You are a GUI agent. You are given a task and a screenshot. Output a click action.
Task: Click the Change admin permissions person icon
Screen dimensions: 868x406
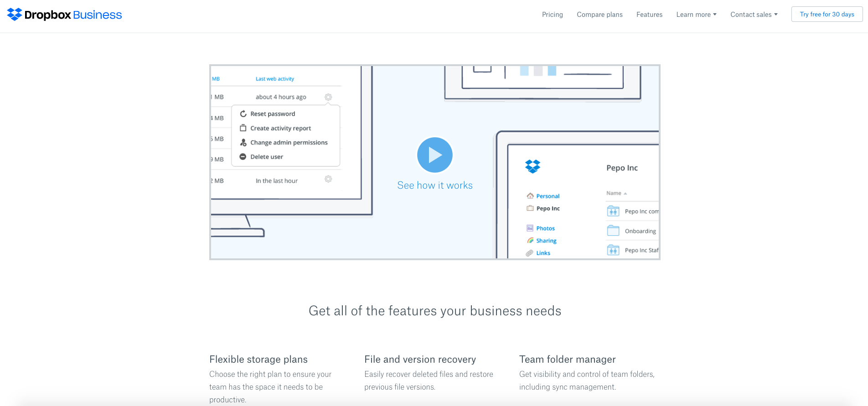tap(243, 143)
